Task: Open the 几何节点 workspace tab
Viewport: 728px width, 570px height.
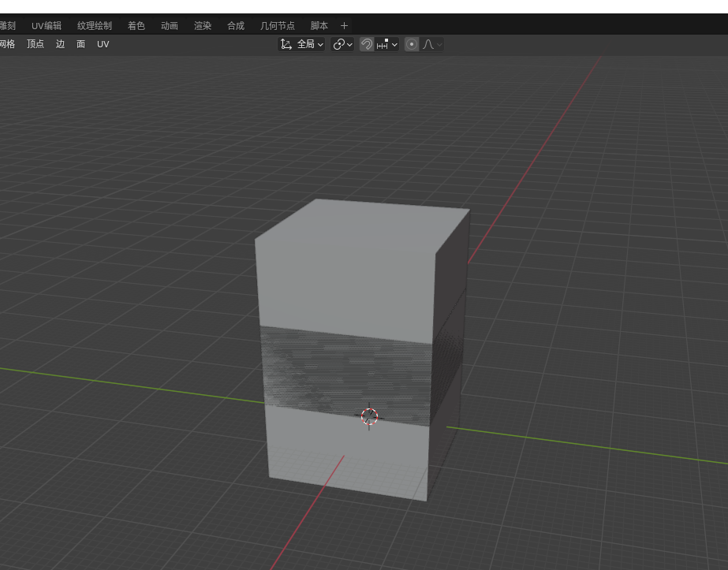Action: (x=277, y=26)
